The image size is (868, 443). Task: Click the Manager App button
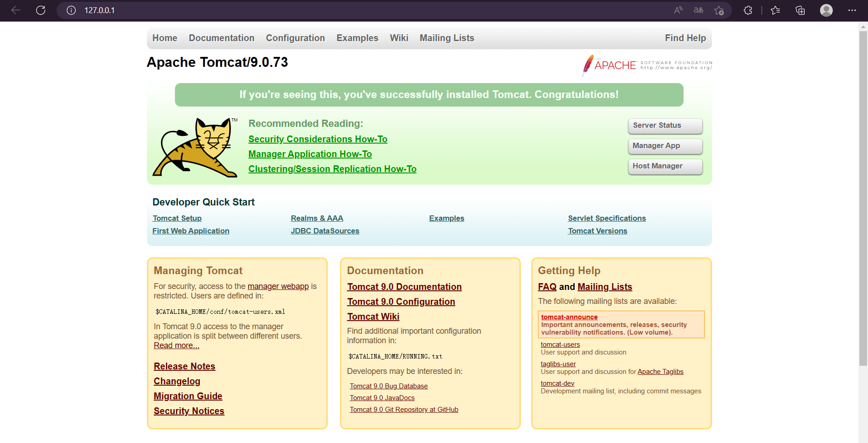pyautogui.click(x=665, y=146)
